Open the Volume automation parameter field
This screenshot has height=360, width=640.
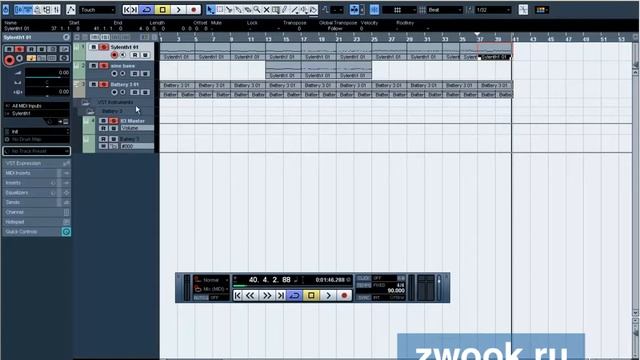(x=137, y=128)
